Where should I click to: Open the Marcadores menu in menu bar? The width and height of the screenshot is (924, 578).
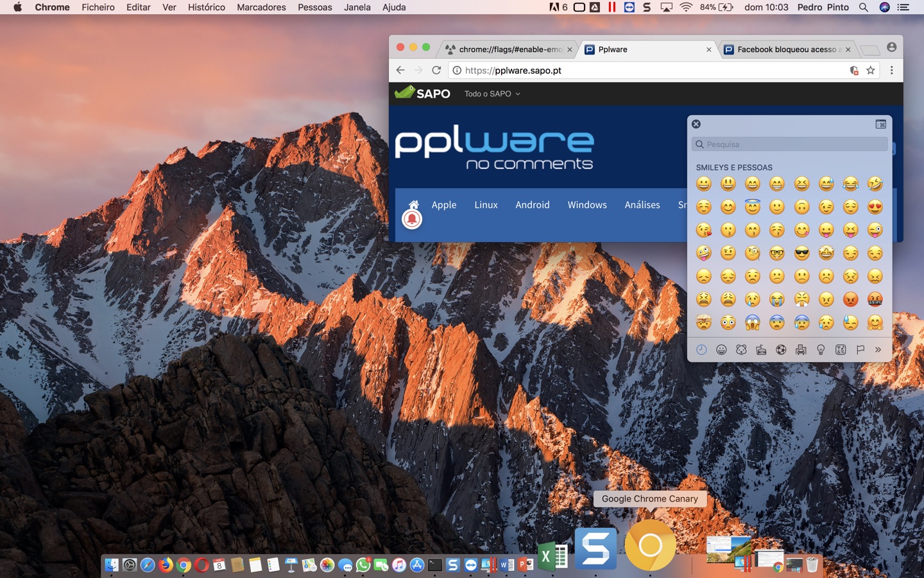click(x=261, y=7)
